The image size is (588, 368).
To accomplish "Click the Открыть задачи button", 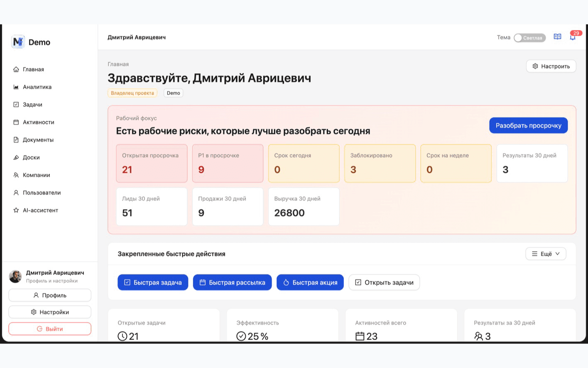I will (x=384, y=282).
